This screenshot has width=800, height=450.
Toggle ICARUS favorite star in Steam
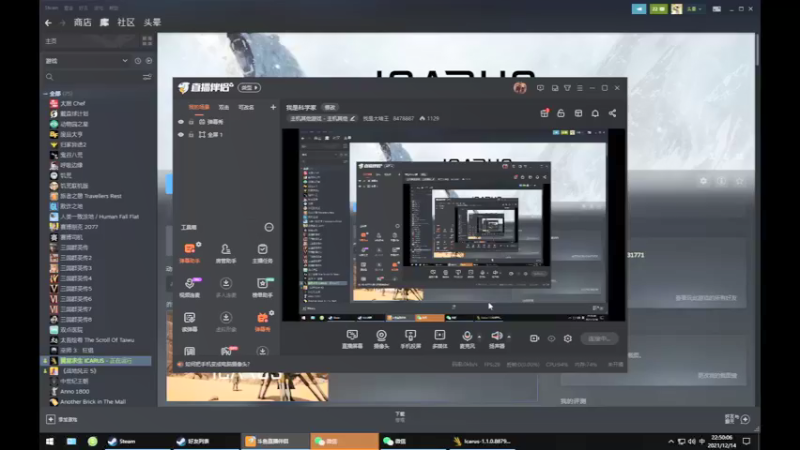point(739,181)
